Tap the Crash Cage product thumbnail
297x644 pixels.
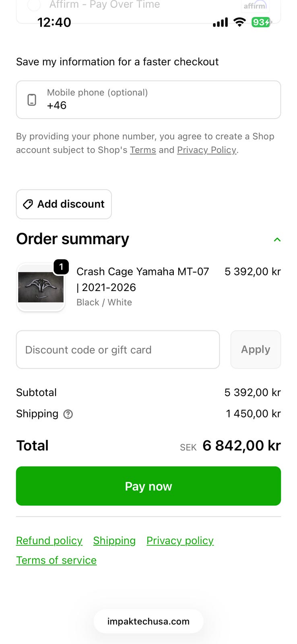[x=41, y=287]
